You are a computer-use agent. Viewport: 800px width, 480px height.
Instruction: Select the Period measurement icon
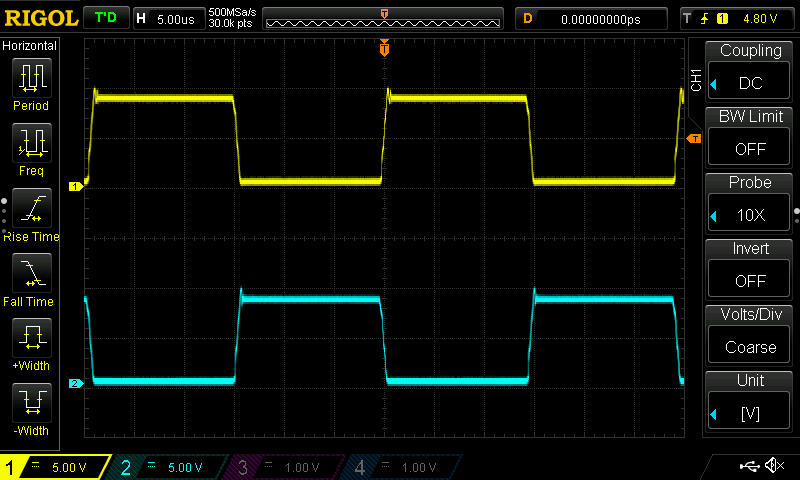point(31,78)
